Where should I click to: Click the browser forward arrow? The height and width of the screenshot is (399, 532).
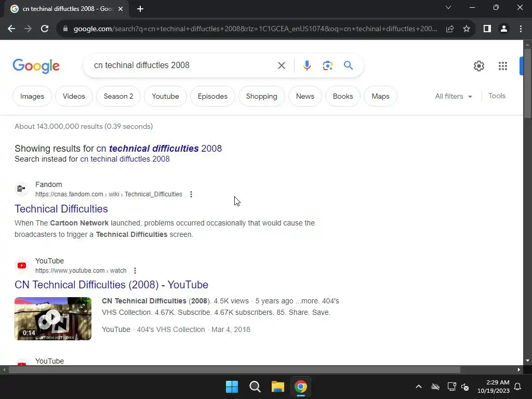pos(28,29)
